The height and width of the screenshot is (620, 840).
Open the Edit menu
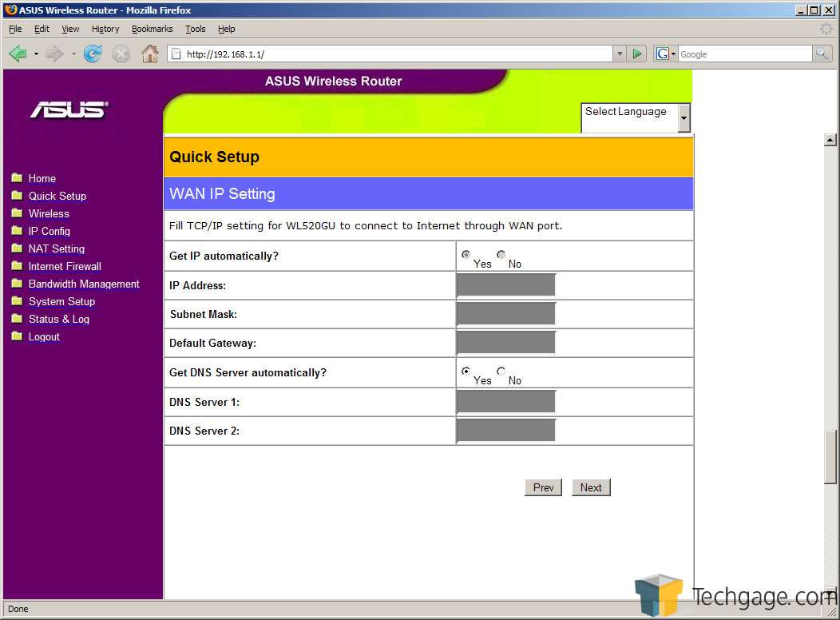pyautogui.click(x=42, y=29)
